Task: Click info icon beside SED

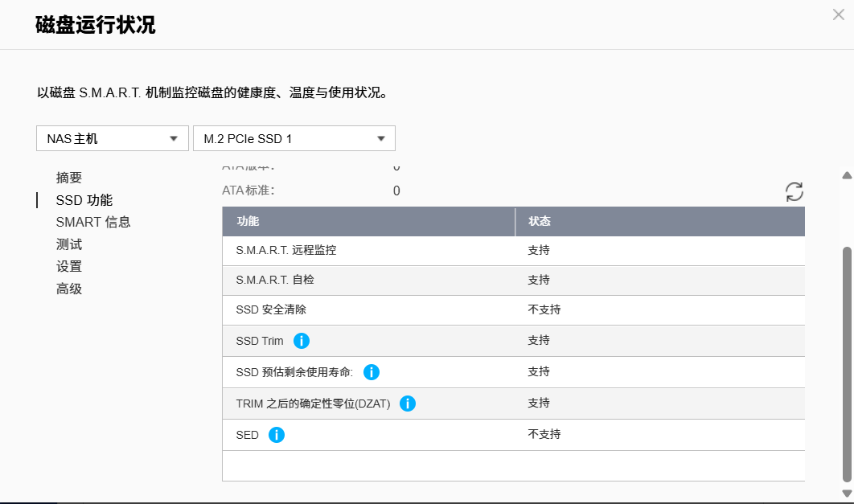Action: [277, 435]
